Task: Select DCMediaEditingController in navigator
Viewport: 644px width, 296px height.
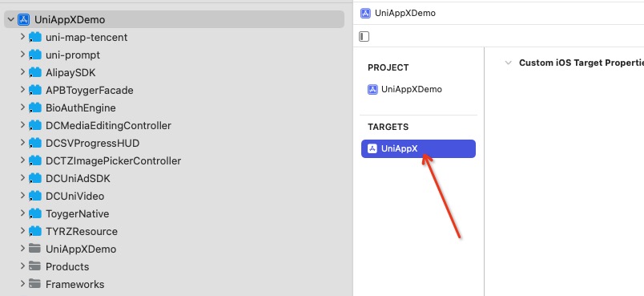Action: click(108, 125)
